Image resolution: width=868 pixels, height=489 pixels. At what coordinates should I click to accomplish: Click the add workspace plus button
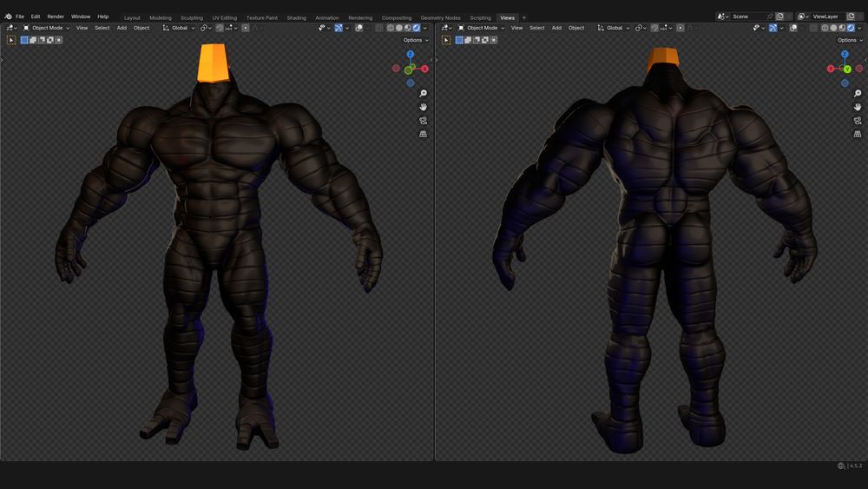coord(524,17)
